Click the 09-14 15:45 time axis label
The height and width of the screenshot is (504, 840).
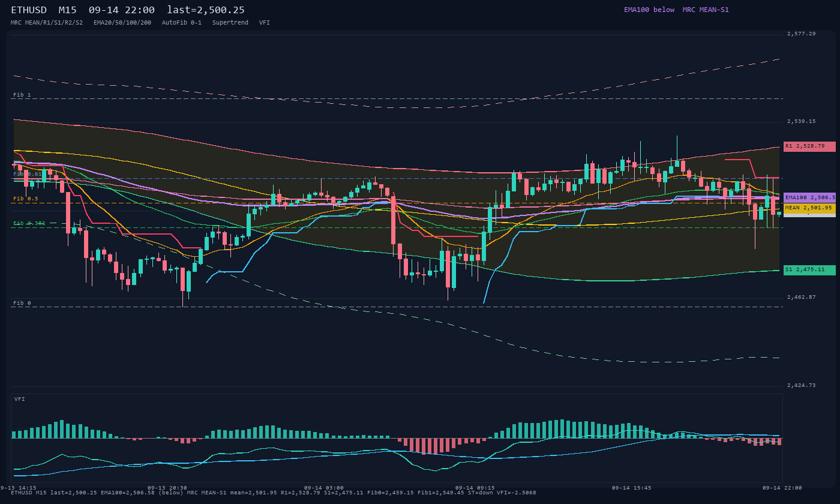pyautogui.click(x=631, y=488)
